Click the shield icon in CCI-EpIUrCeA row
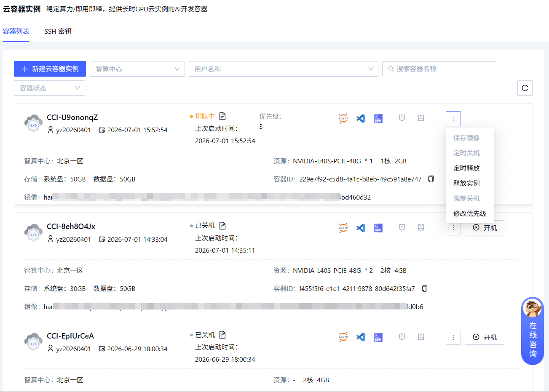The width and height of the screenshot is (549, 392). click(x=402, y=337)
